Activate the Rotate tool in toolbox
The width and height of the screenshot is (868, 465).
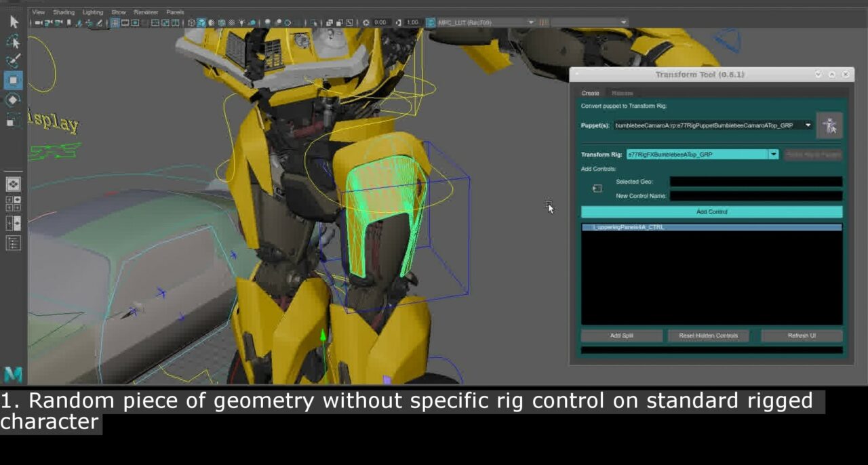point(14,100)
